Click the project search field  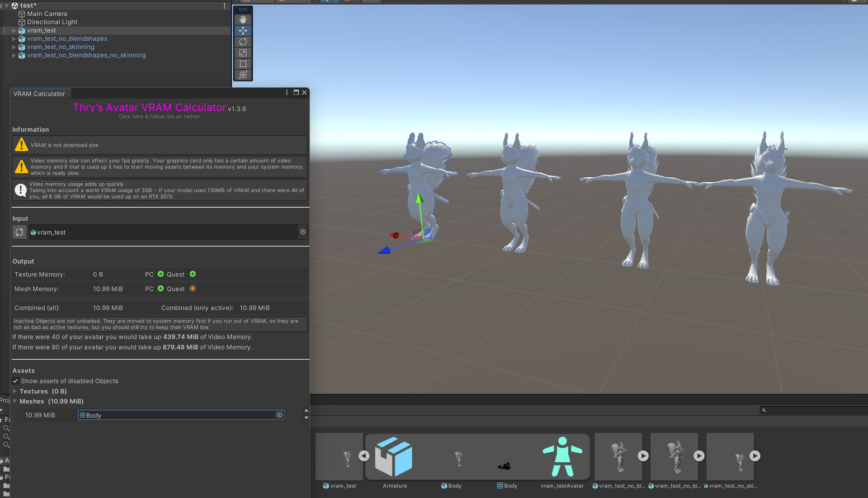click(814, 410)
